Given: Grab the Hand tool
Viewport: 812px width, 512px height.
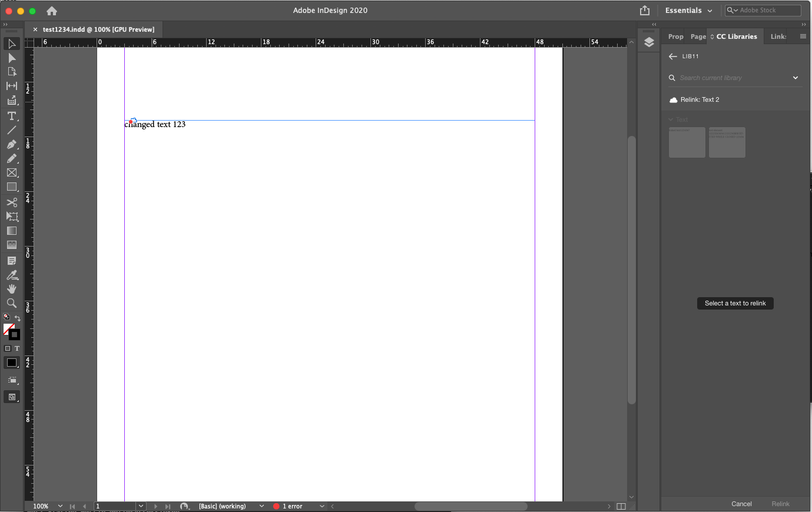Looking at the screenshot, I should [12, 288].
